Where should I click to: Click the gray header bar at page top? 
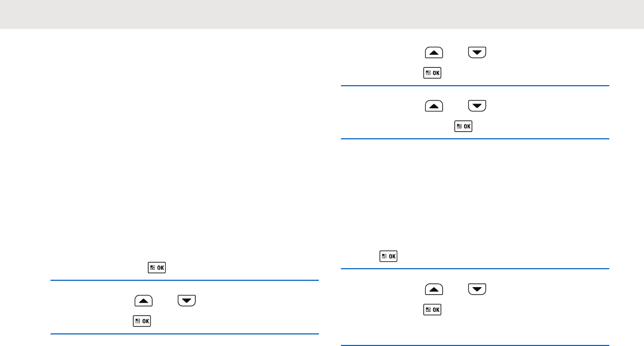[322, 14]
